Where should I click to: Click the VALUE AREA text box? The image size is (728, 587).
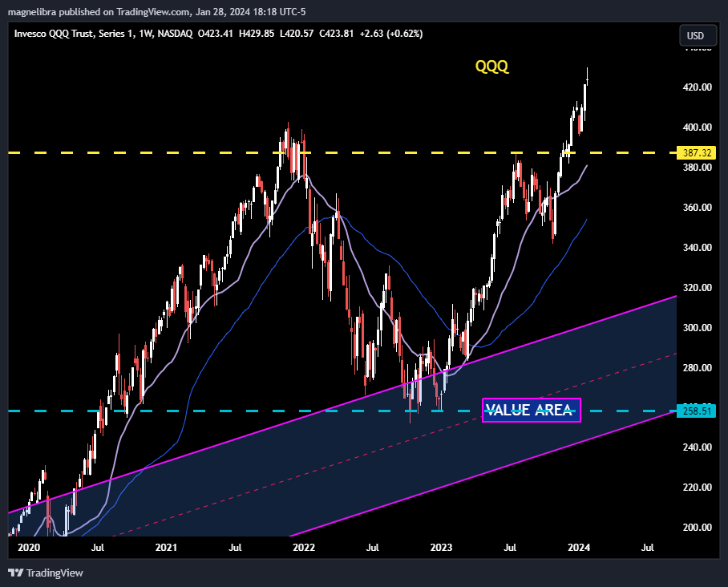pos(531,410)
